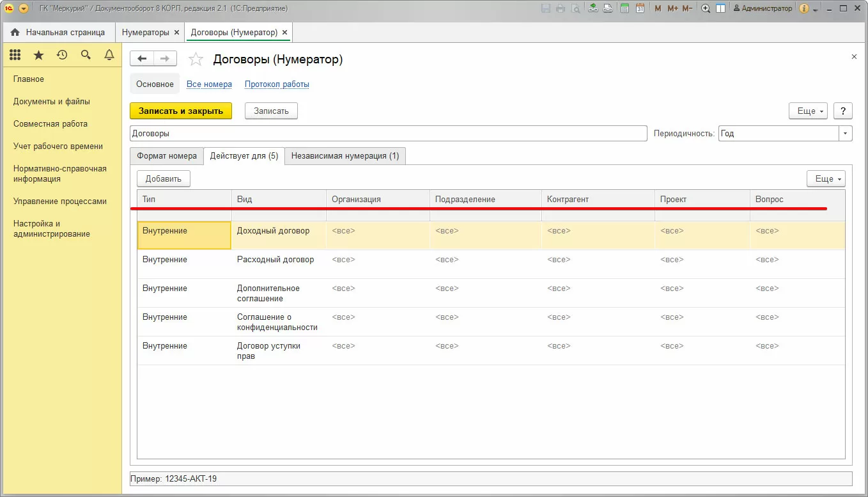Viewport: 868px width, 497px height.
Task: Click the Договоры name input field
Action: coord(388,133)
